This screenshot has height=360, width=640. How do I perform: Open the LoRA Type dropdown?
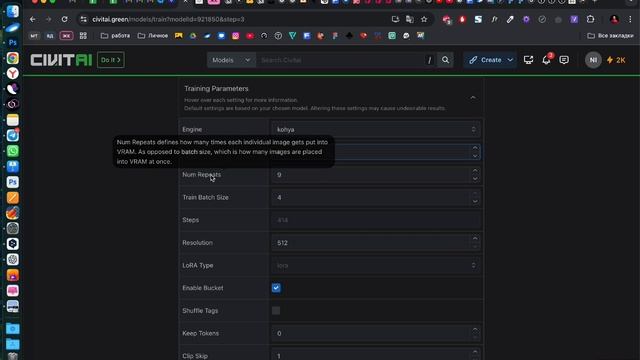click(x=376, y=265)
